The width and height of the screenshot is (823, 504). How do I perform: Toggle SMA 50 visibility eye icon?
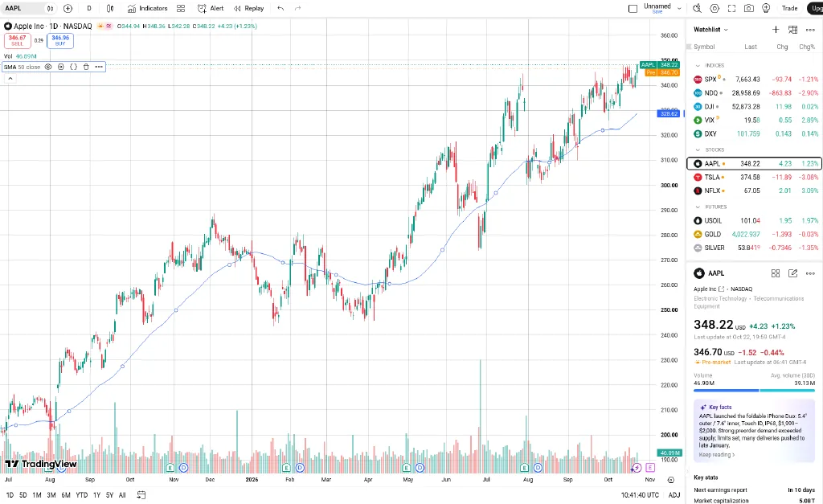48,68
